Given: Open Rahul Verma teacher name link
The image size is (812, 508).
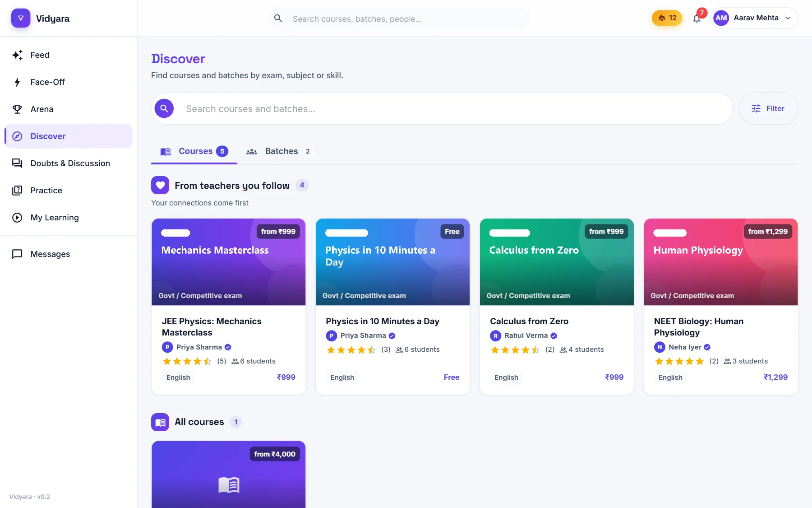Looking at the screenshot, I should click(526, 336).
